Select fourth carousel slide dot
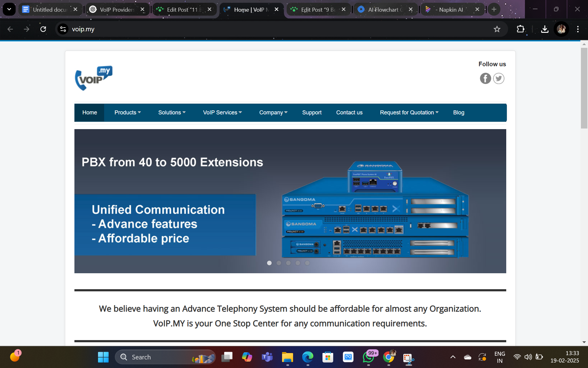 coord(298,263)
